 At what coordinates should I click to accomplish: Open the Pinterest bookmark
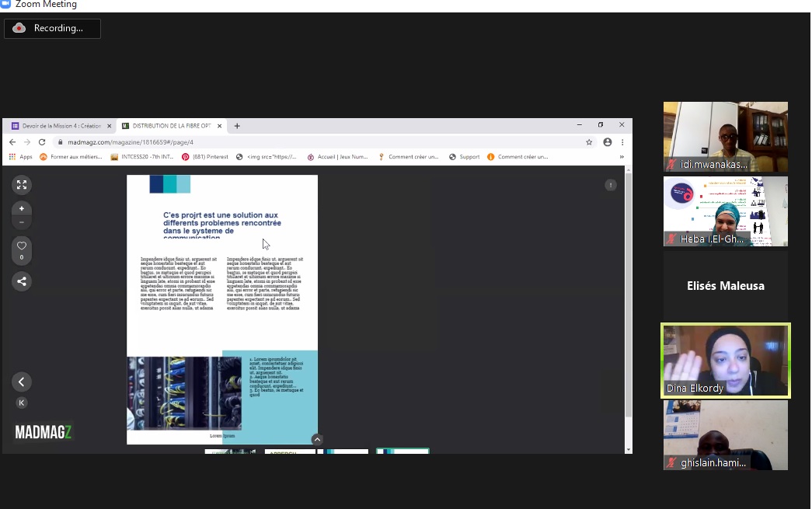(x=205, y=157)
